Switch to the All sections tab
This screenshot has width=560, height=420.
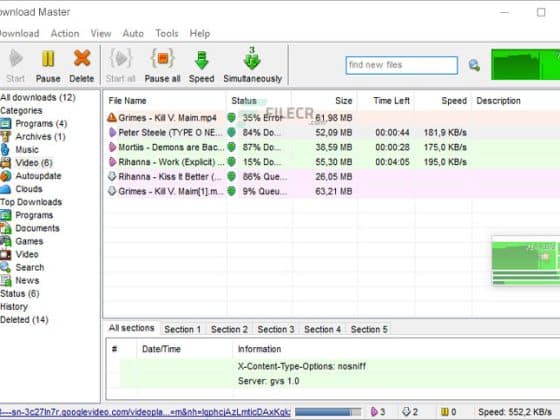(x=131, y=328)
